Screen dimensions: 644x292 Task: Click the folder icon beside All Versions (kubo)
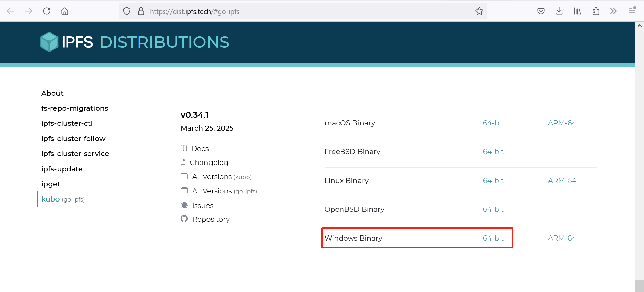[x=184, y=176]
